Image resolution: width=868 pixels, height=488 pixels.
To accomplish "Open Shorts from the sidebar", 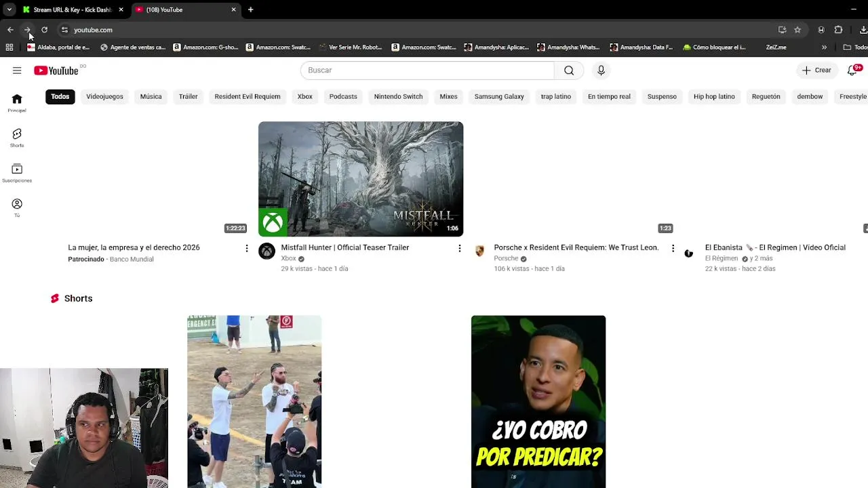I will point(17,138).
